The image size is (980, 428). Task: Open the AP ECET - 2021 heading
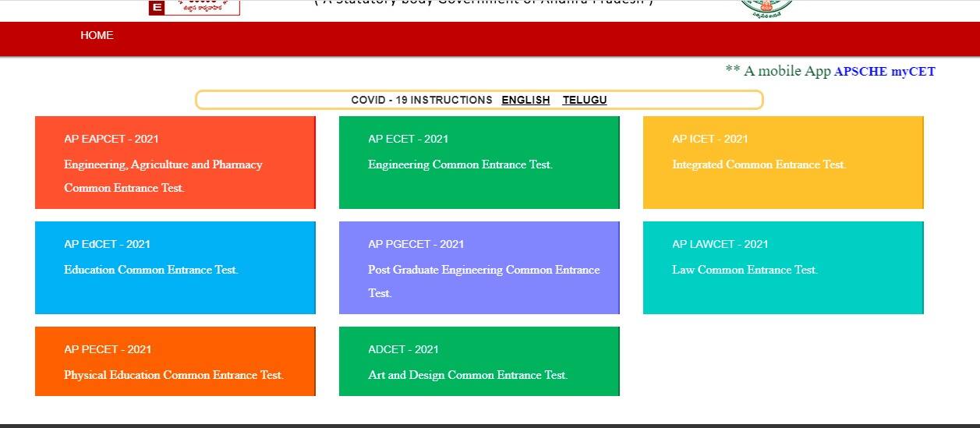(408, 139)
